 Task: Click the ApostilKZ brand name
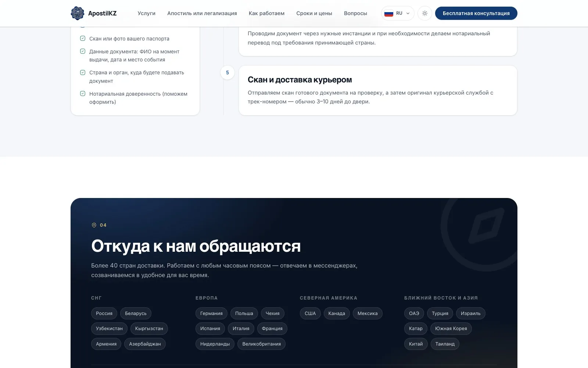(102, 13)
